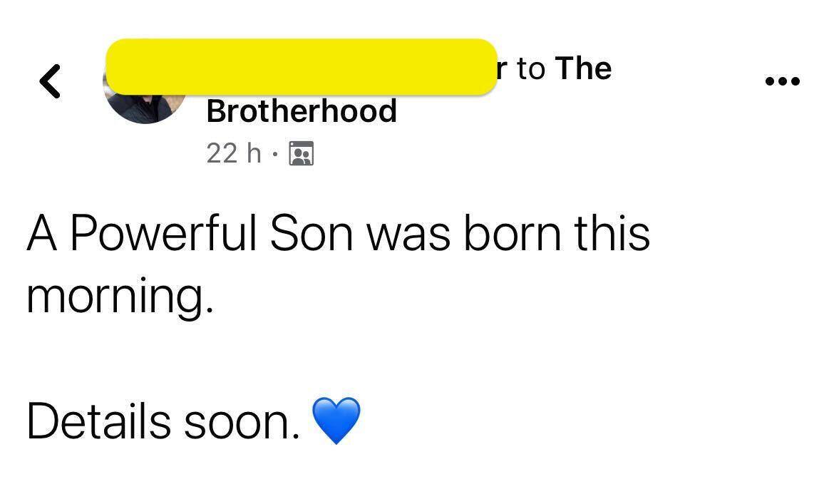Screen dimensions: 834x504
Task: Click the word "The" in the header
Action: [x=584, y=68]
